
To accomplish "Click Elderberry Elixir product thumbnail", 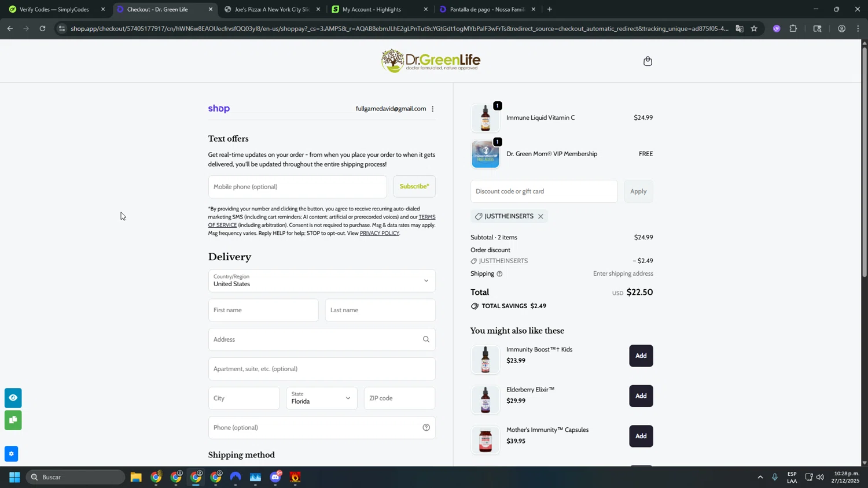I will (x=486, y=400).
